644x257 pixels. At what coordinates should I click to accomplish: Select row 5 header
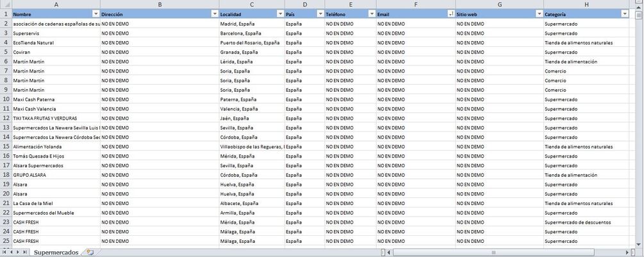tap(6, 52)
